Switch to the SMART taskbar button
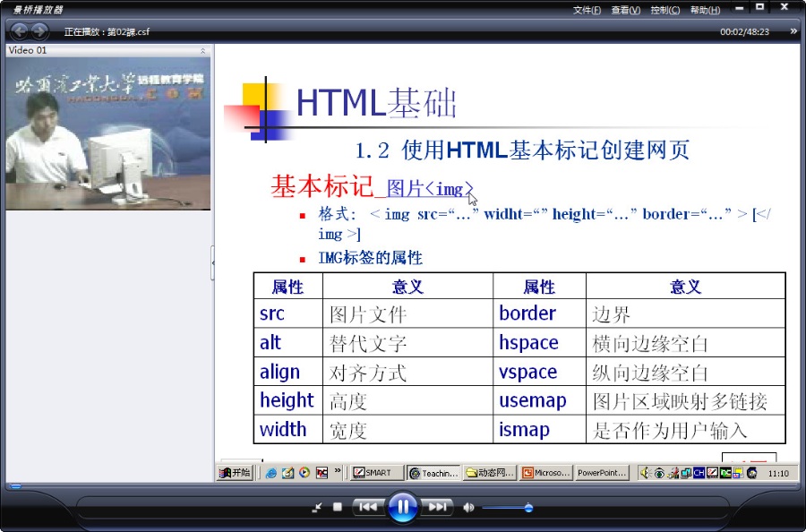806x532 pixels. click(x=377, y=473)
